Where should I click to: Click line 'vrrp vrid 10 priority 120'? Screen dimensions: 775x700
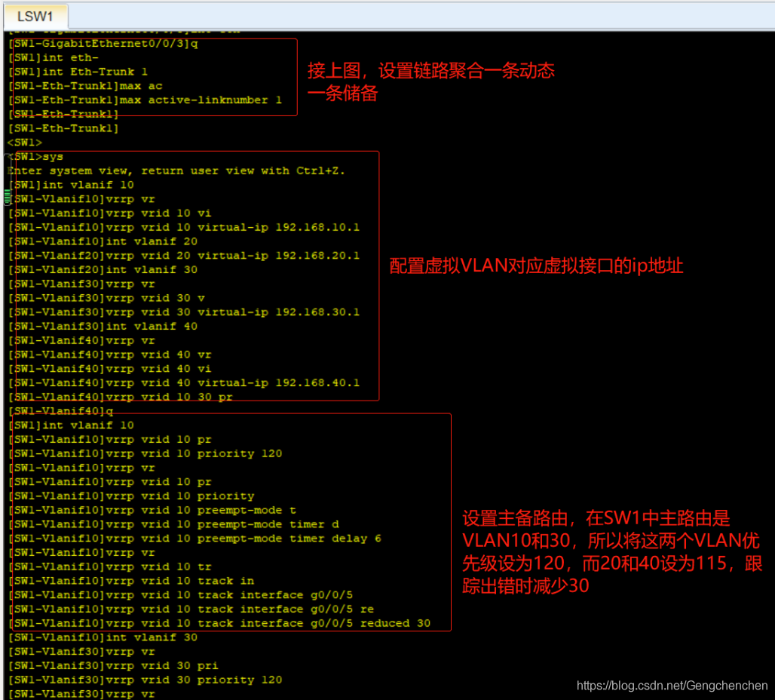pos(146,453)
